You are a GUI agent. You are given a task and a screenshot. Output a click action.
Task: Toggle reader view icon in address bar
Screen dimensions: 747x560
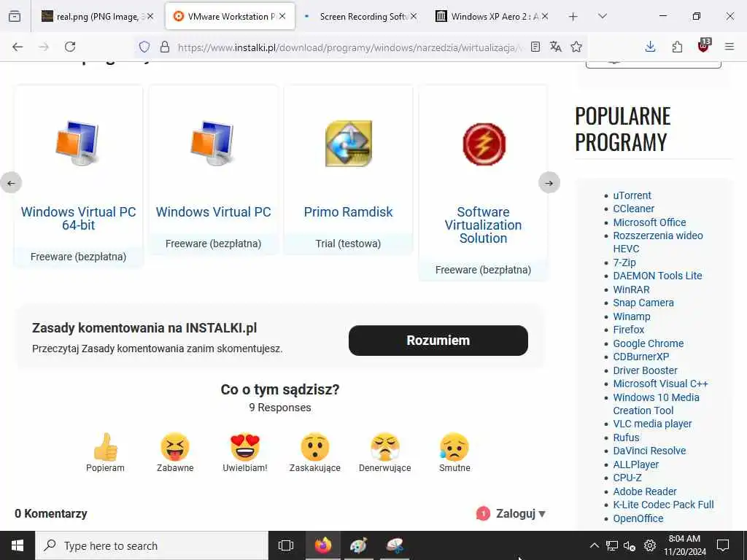(x=535, y=47)
